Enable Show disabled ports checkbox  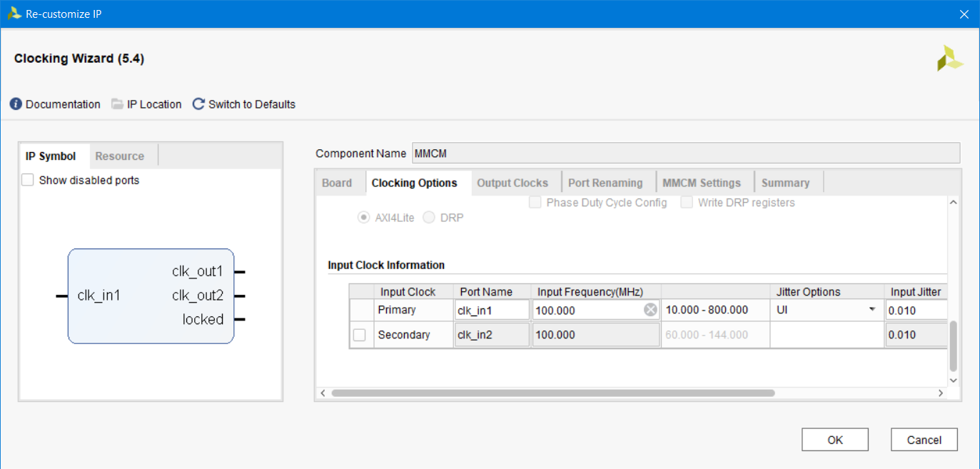[28, 181]
